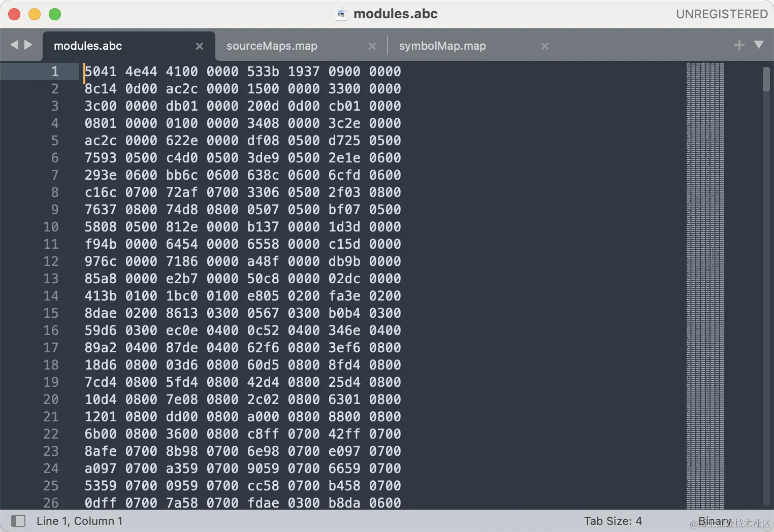Click hex value ec0e on line 16

[182, 330]
